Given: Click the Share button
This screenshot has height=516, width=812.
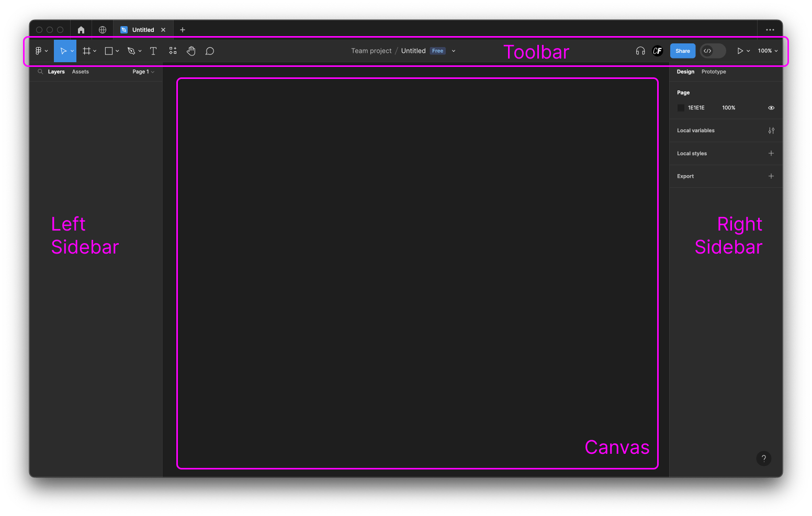Looking at the screenshot, I should (x=683, y=51).
